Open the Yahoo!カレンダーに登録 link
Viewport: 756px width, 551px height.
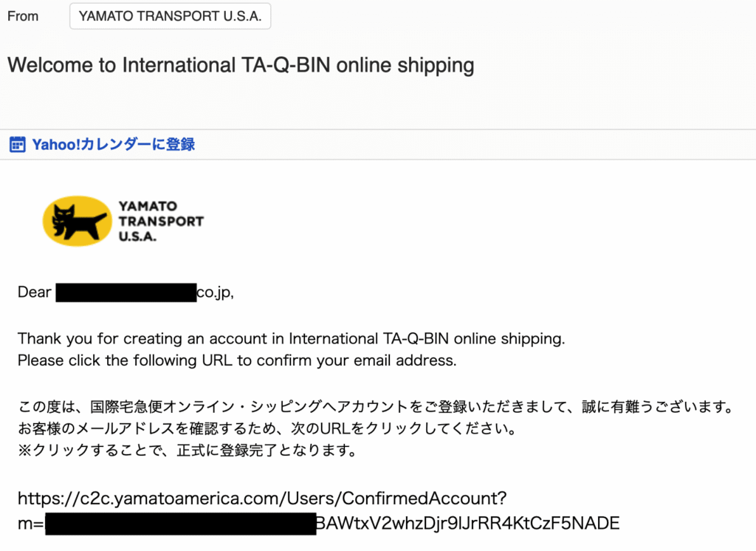pyautogui.click(x=113, y=144)
